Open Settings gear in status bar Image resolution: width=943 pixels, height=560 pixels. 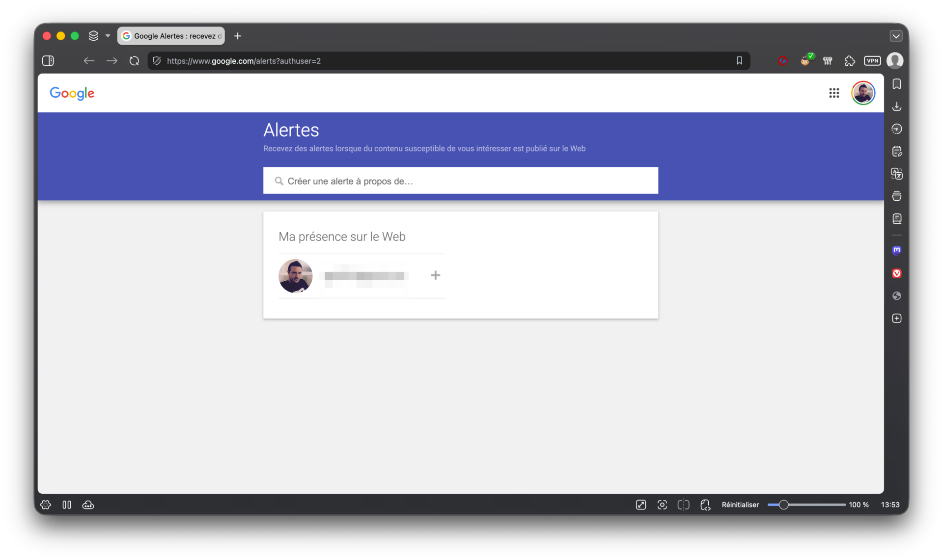(x=46, y=505)
